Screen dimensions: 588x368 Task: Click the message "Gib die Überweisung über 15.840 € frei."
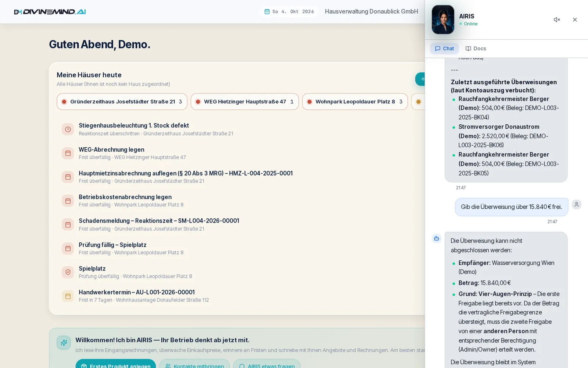[x=512, y=207]
